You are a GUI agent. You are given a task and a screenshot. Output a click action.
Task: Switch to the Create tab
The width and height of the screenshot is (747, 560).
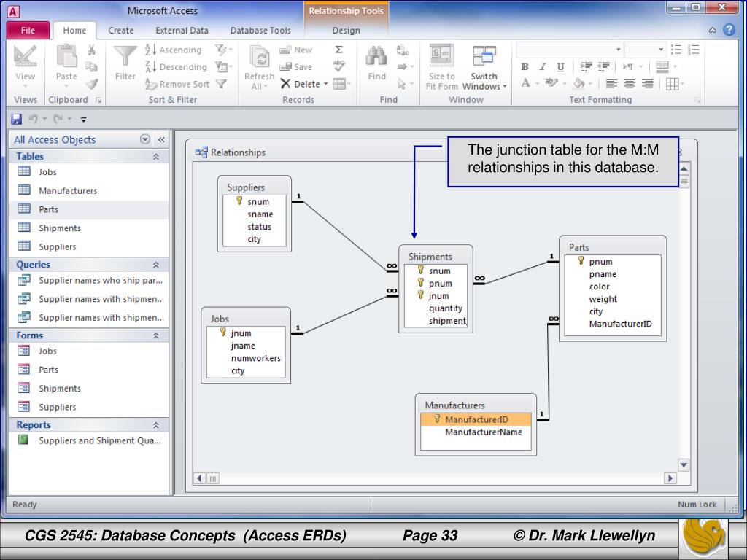tap(121, 30)
